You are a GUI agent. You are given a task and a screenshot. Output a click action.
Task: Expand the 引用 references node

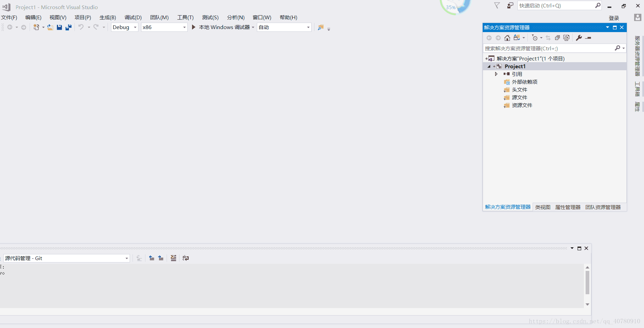coord(496,74)
